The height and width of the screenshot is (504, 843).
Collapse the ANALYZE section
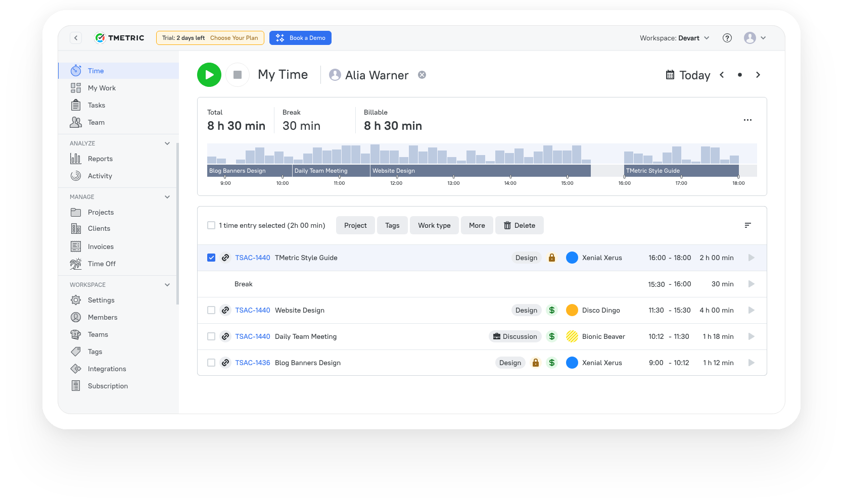point(167,143)
